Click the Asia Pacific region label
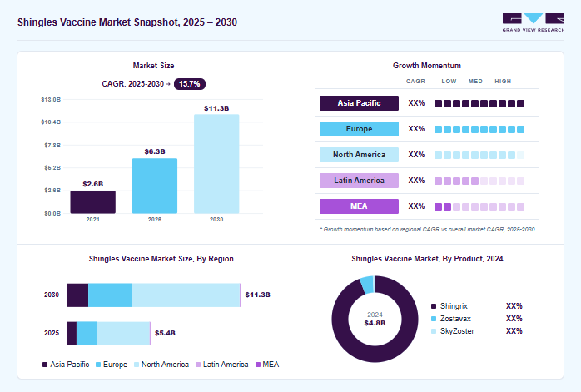The height and width of the screenshot is (392, 581). [359, 103]
